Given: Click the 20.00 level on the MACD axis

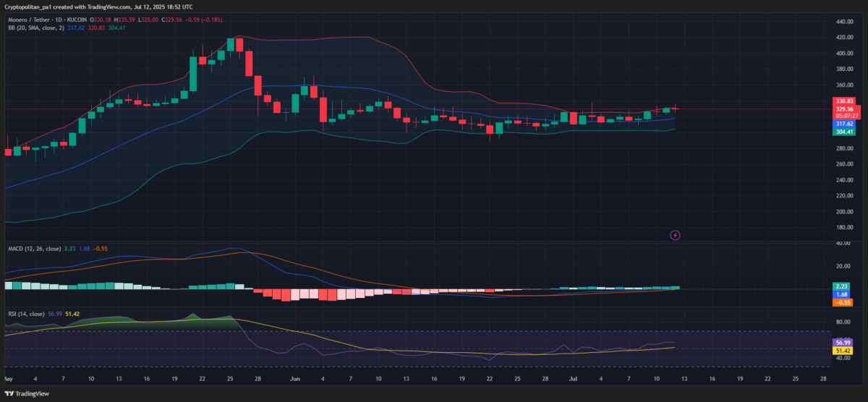Looking at the screenshot, I should pyautogui.click(x=843, y=266).
